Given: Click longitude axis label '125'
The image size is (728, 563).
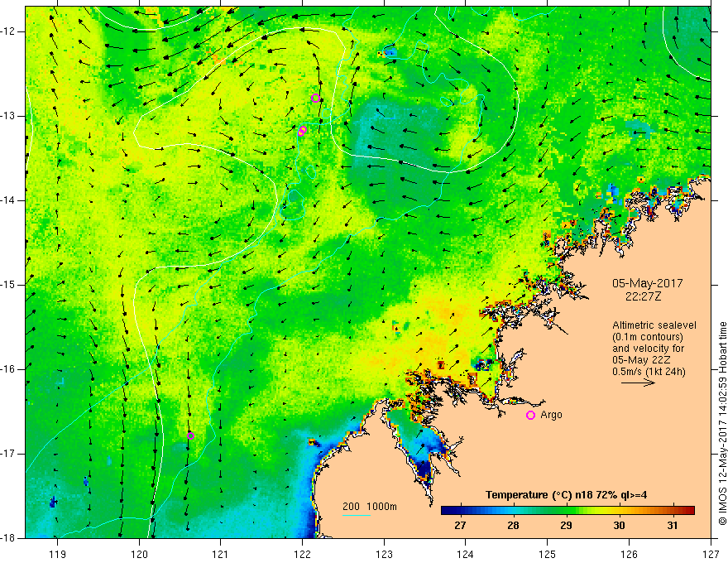Looking at the screenshot, I should click(x=548, y=554).
